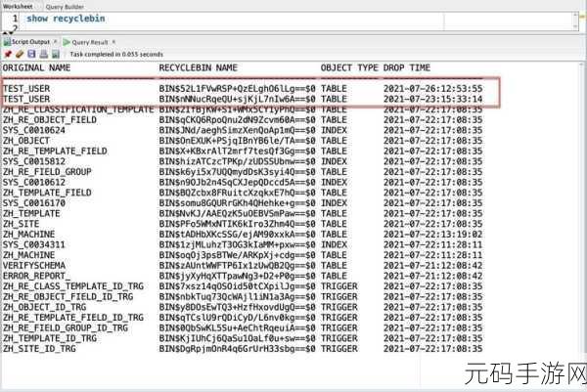587x392 pixels.
Task: Click the ZH_RE_OBJECT_FIELD_ID_TRG trigger name
Action: (x=68, y=297)
